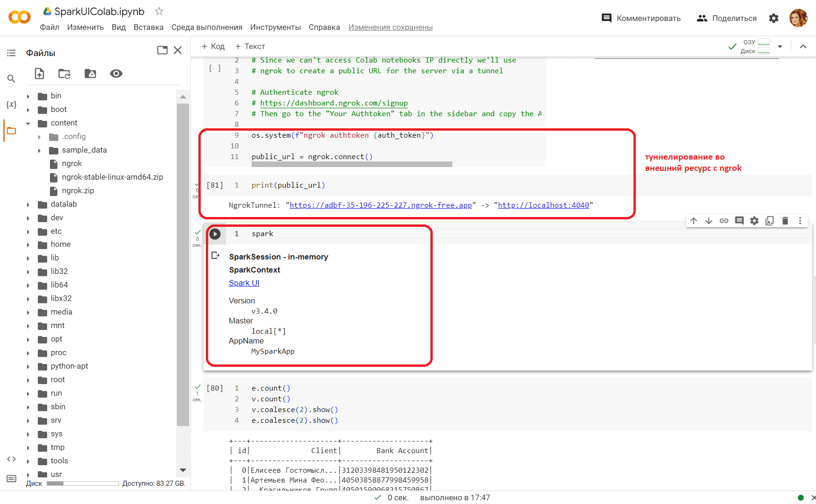Image resolution: width=816 pixels, height=504 pixels.
Task: Follow the Spark UI link
Action: pos(244,283)
